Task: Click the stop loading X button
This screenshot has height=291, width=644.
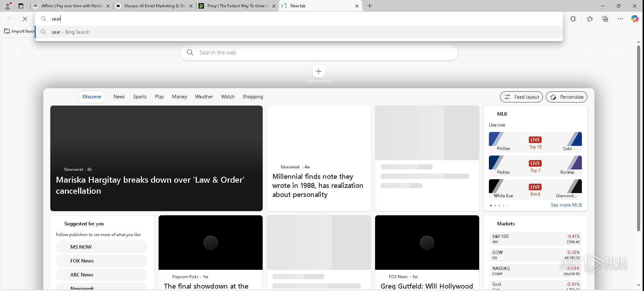Action: (x=25, y=19)
